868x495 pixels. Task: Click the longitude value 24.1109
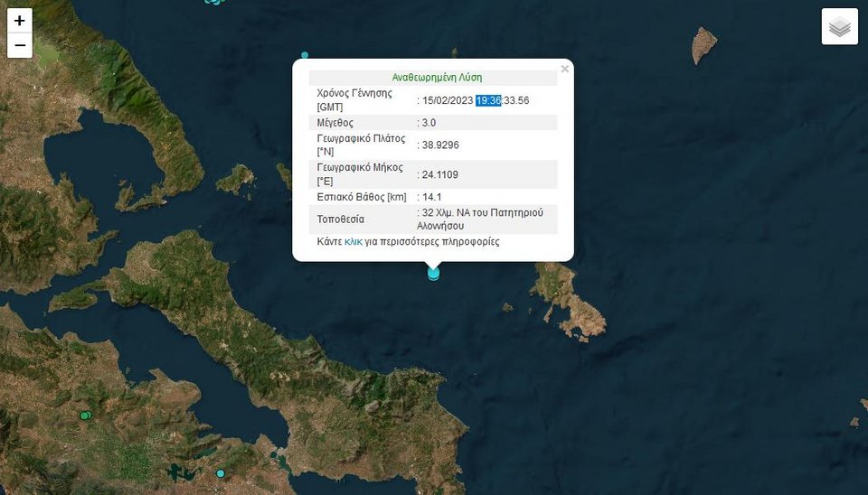pos(439,174)
